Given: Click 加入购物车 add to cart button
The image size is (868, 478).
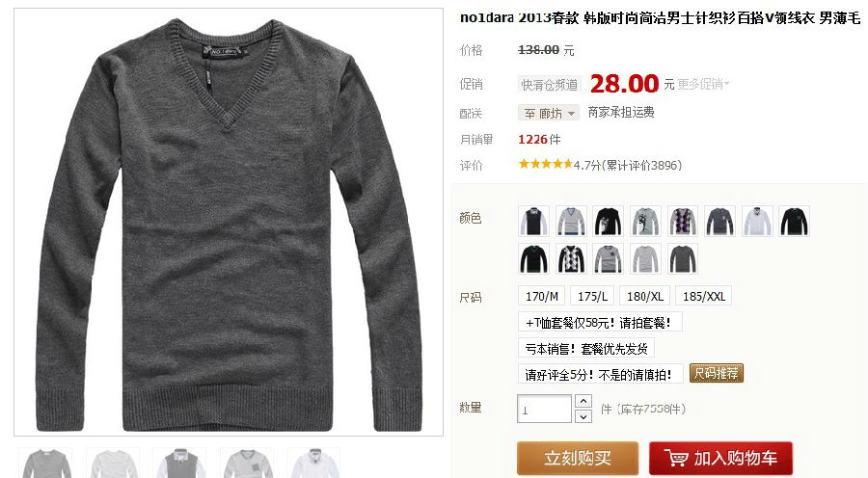Looking at the screenshot, I should tap(720, 458).
